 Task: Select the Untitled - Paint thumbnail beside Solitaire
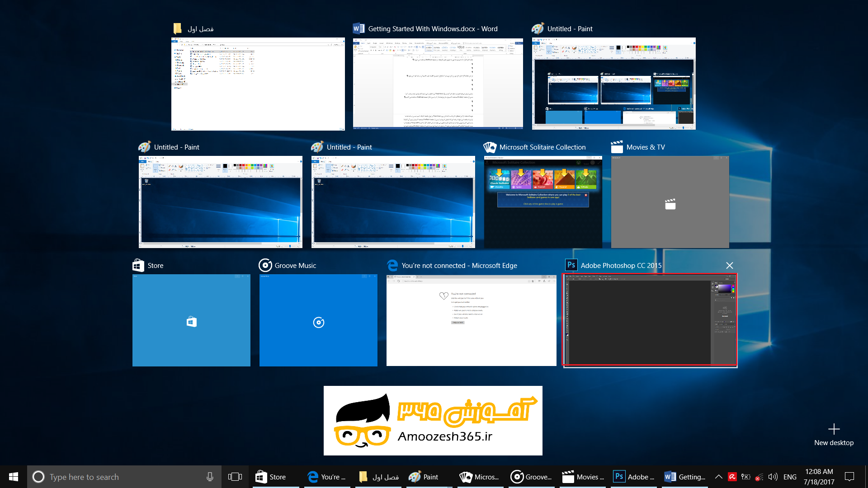point(393,202)
